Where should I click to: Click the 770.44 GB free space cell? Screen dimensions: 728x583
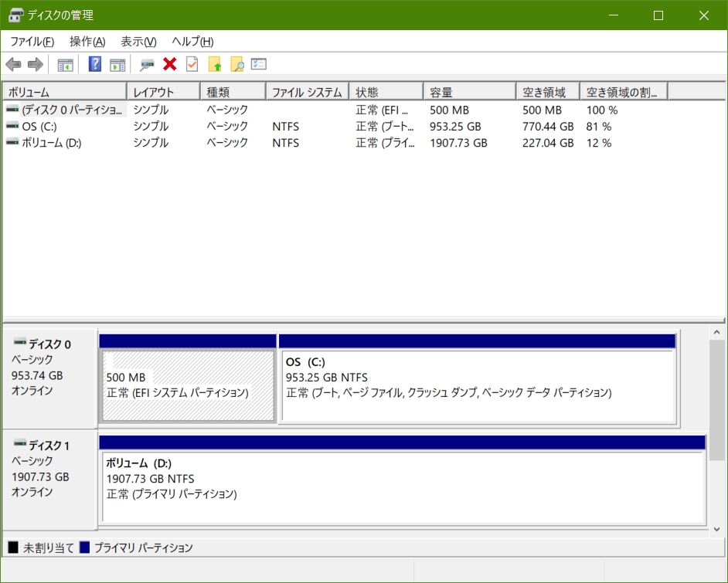(548, 126)
